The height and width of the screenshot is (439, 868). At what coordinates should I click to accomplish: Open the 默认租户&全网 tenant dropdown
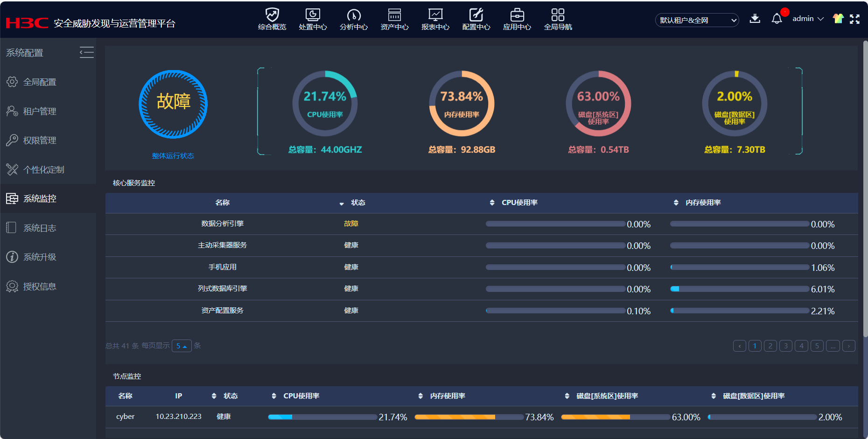(x=697, y=20)
